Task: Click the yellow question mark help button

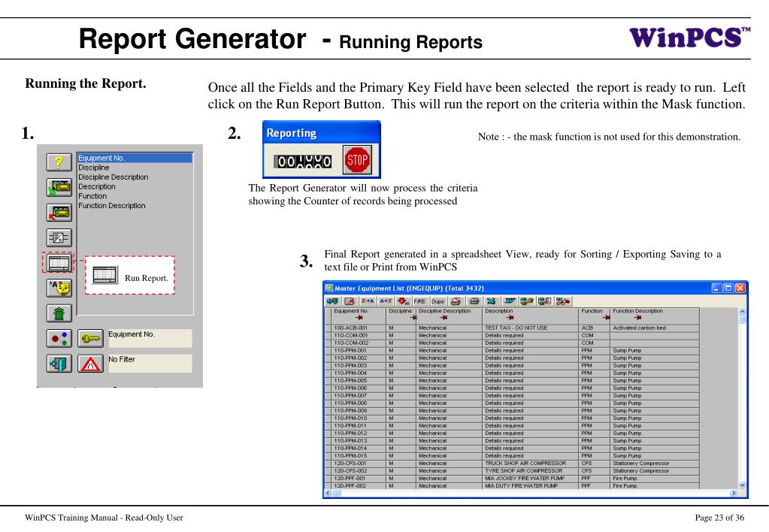Action: (59, 162)
